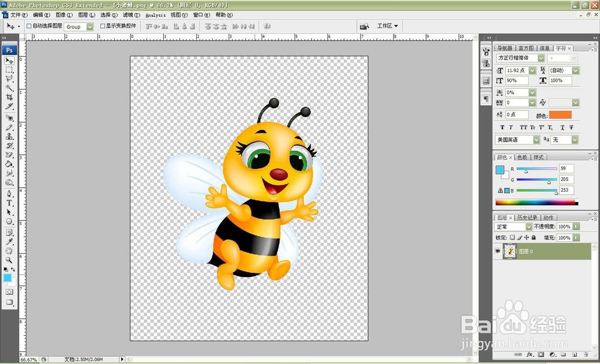Open the 正常 blend mode dropdown

(x=529, y=227)
